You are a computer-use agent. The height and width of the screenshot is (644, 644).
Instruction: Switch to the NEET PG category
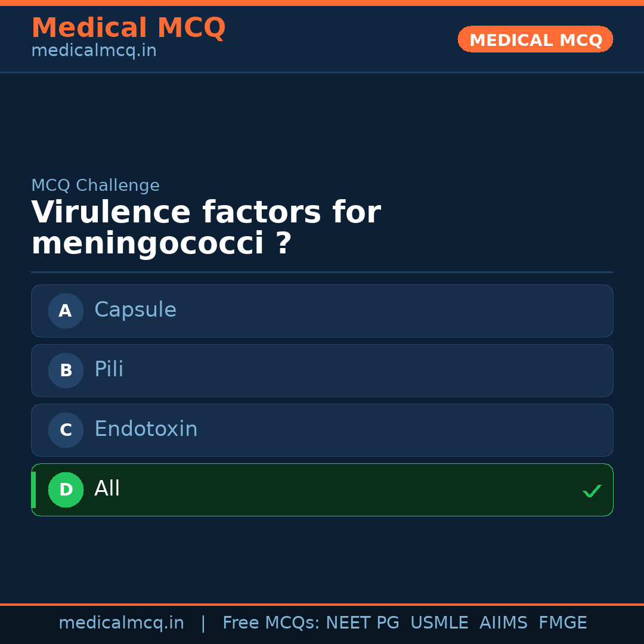click(x=362, y=622)
